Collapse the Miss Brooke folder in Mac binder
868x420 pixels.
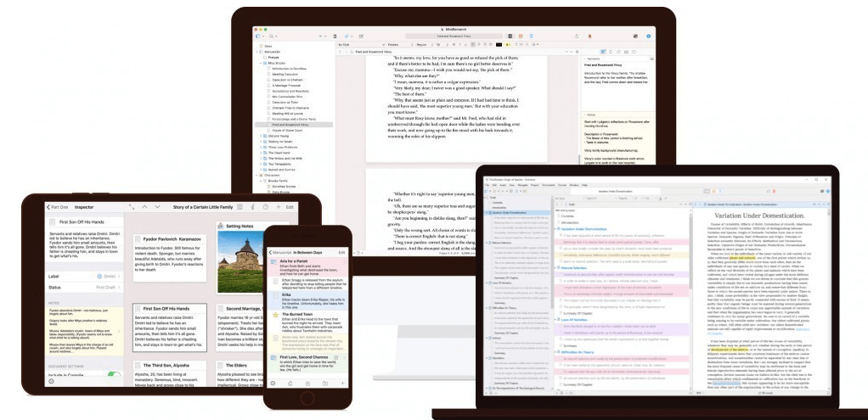[x=262, y=63]
